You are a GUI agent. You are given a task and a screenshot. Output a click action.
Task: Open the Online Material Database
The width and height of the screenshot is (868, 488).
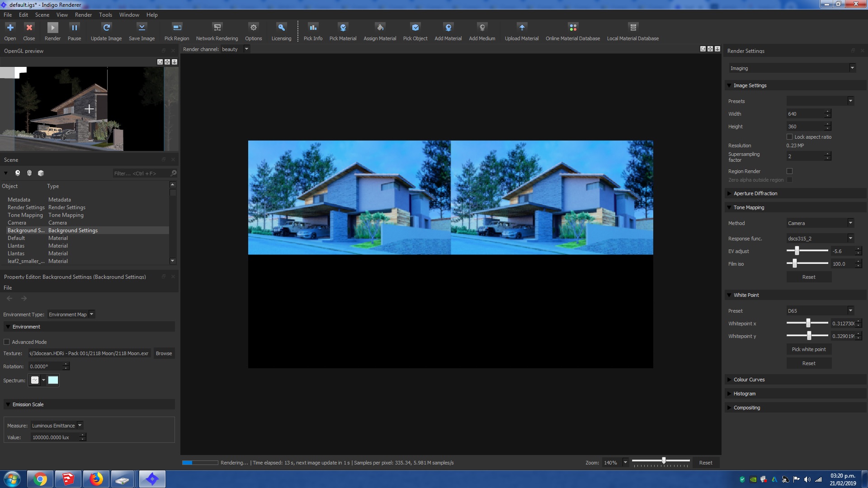(573, 28)
